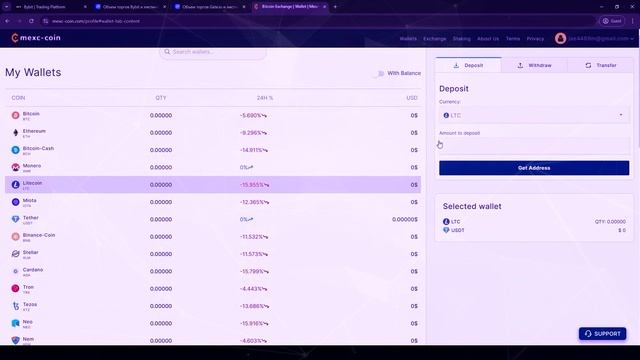Open the Exchange nav item
Viewport: 640px width, 360px height.
(435, 39)
